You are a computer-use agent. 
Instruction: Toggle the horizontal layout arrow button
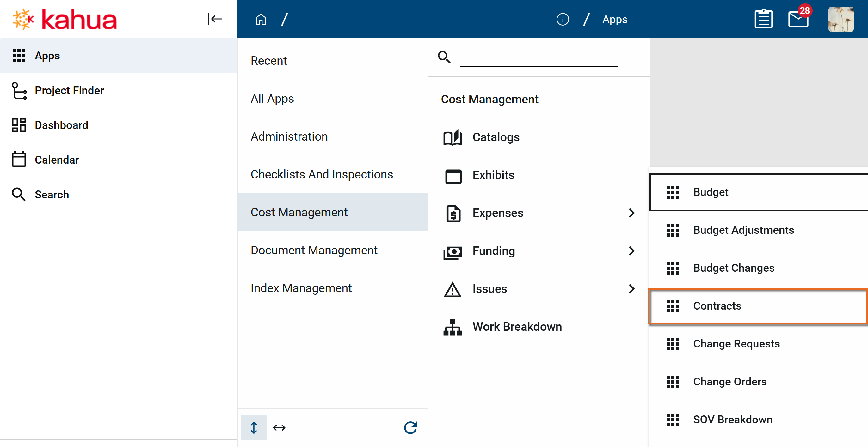tap(279, 427)
